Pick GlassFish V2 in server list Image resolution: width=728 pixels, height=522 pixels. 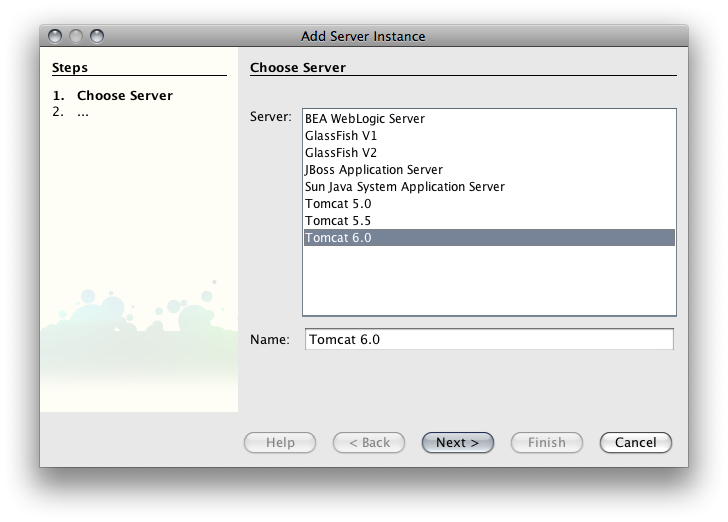click(489, 153)
